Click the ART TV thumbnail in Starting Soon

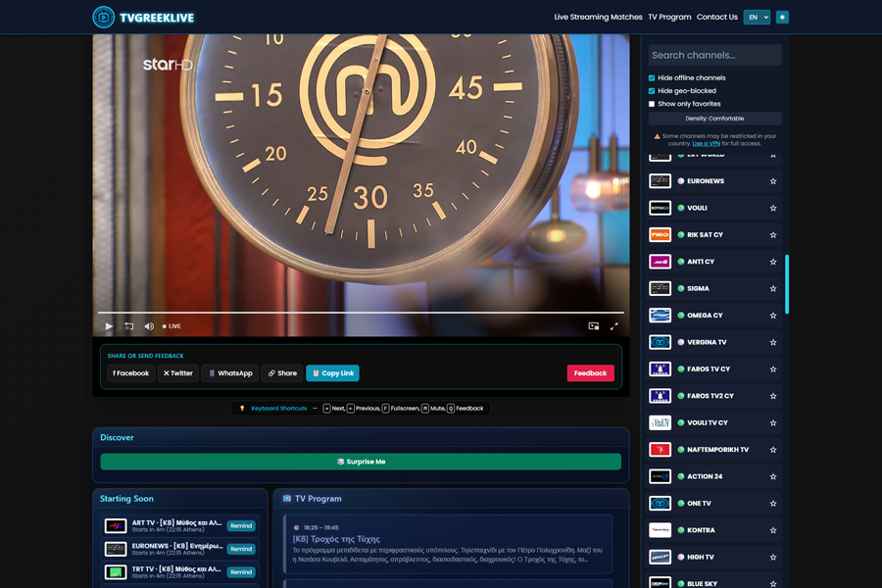116,526
